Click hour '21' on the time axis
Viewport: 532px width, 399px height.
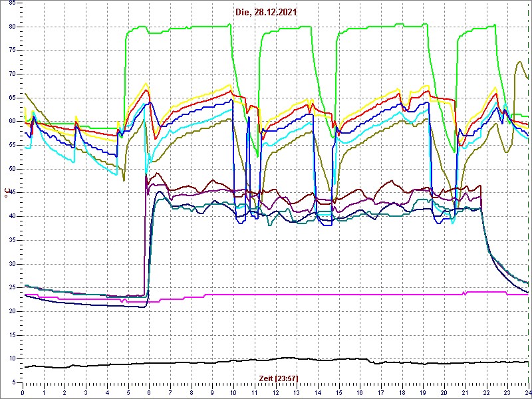coord(465,392)
